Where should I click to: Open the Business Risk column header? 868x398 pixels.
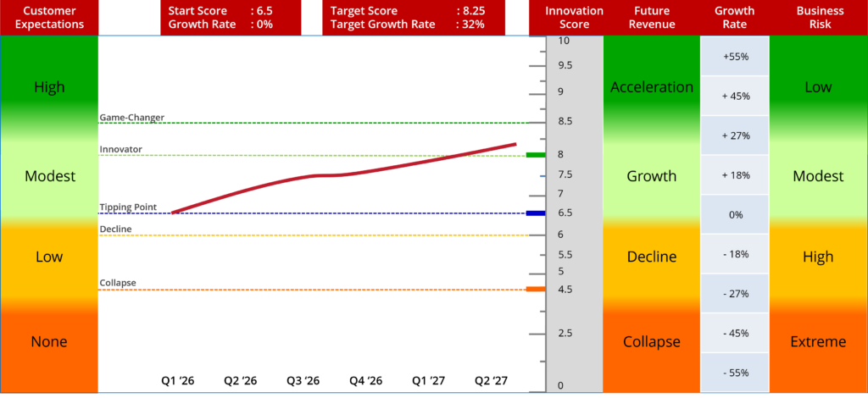coord(819,18)
